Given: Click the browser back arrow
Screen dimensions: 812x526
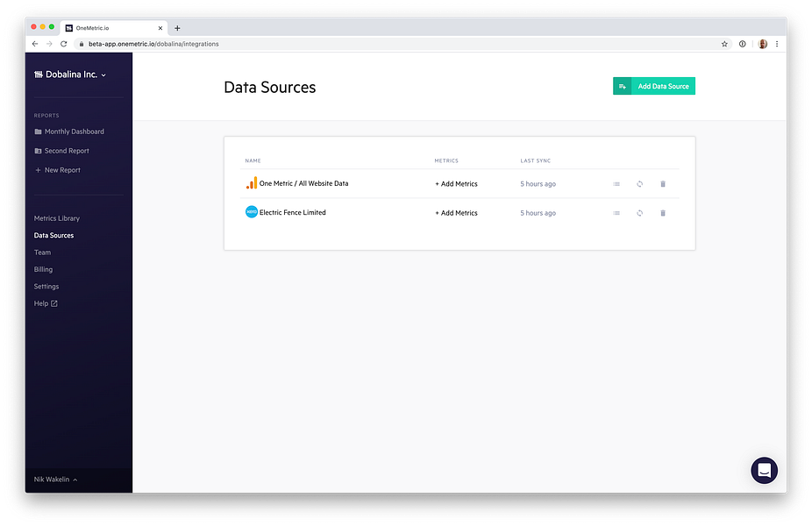Looking at the screenshot, I should pyautogui.click(x=35, y=44).
